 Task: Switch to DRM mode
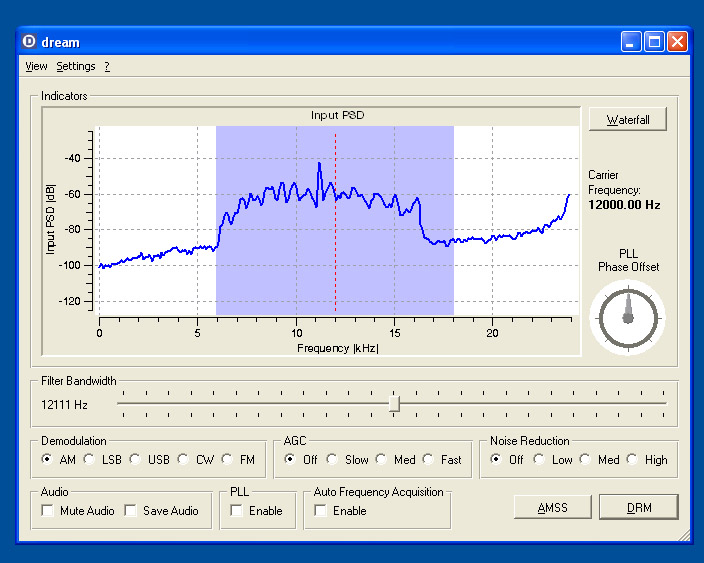(x=638, y=507)
